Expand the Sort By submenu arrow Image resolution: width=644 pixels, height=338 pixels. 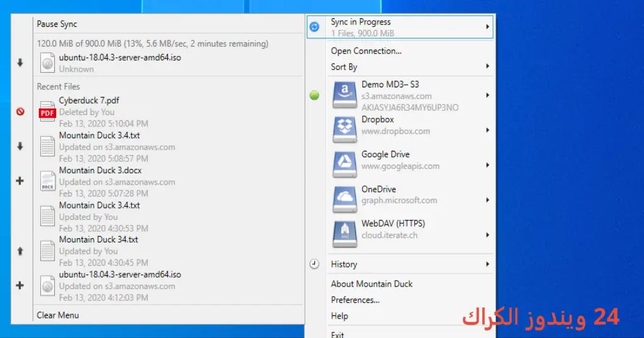487,66
